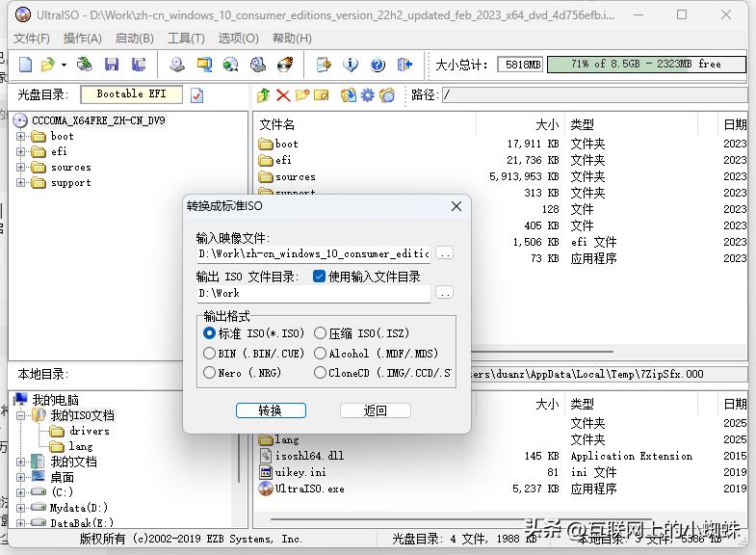Click the disc properties checkmark icon

[196, 95]
